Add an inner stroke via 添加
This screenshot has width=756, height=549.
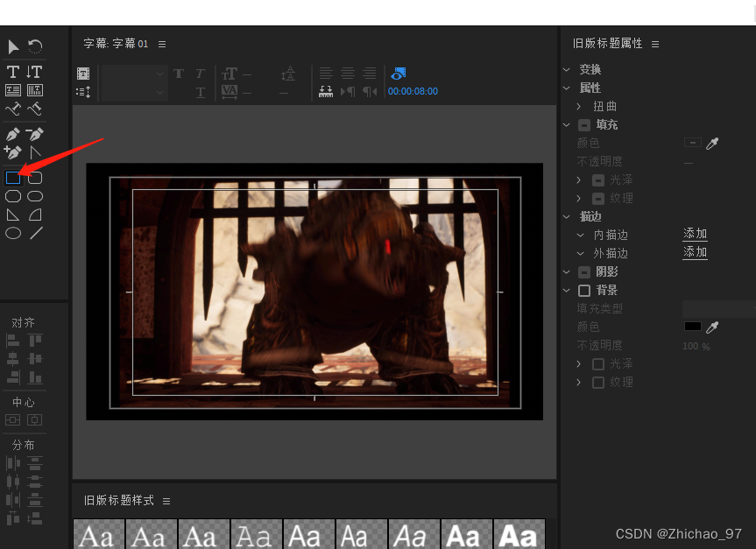click(695, 235)
